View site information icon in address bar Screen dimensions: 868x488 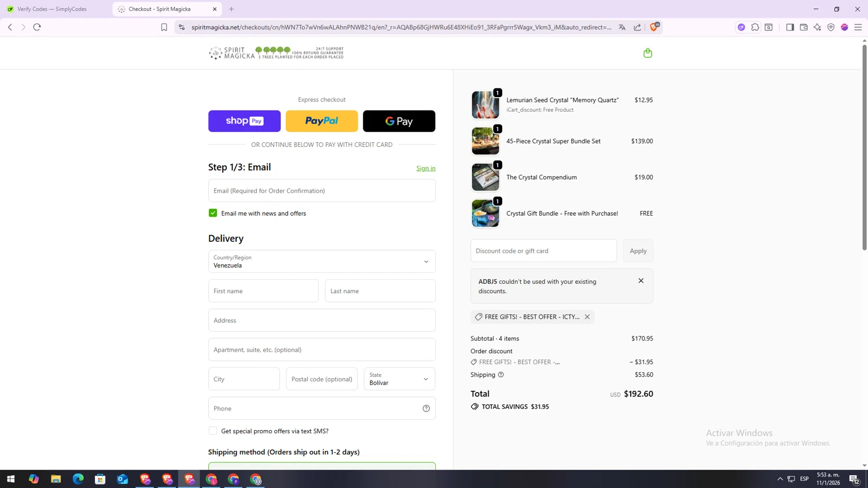click(182, 27)
